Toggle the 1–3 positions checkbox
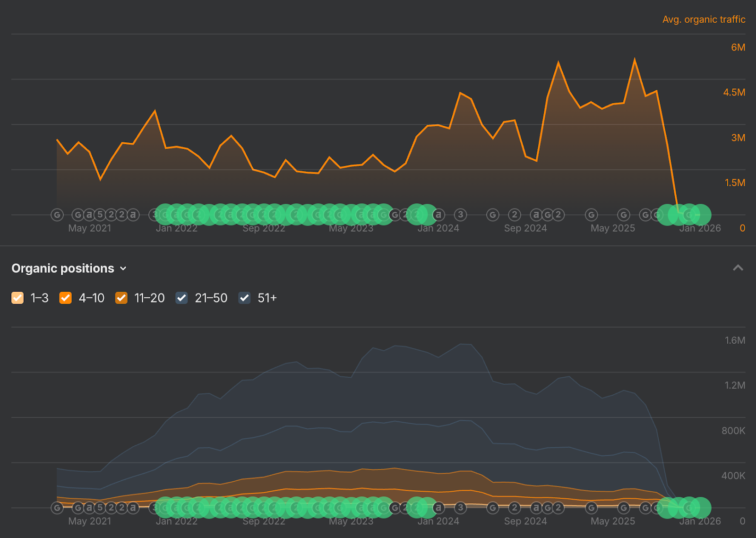The height and width of the screenshot is (538, 756). [x=17, y=298]
